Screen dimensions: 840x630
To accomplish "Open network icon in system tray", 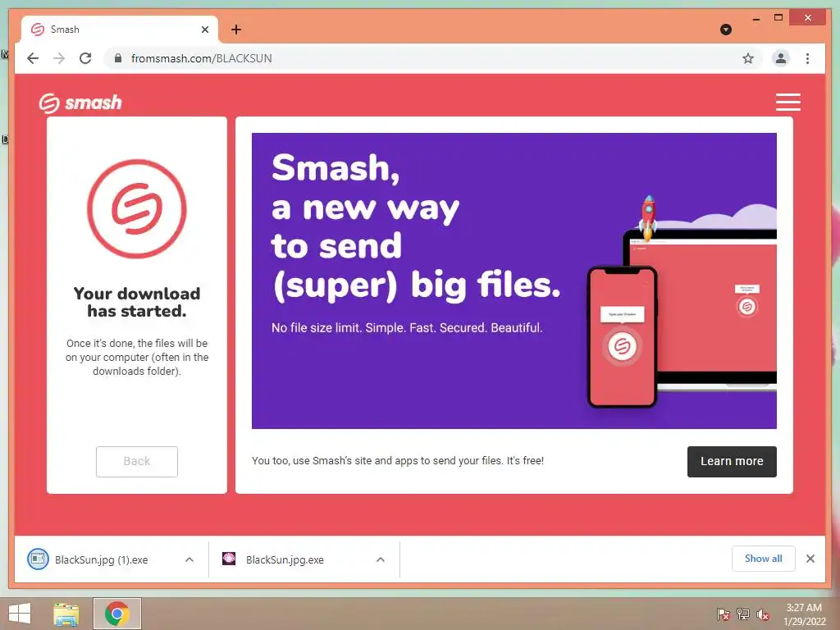I will [743, 614].
